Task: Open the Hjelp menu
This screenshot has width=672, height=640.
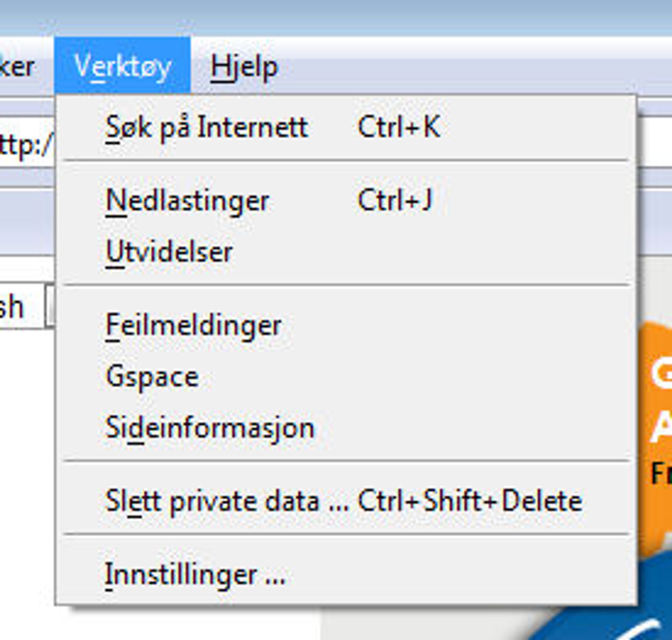Action: [244, 67]
